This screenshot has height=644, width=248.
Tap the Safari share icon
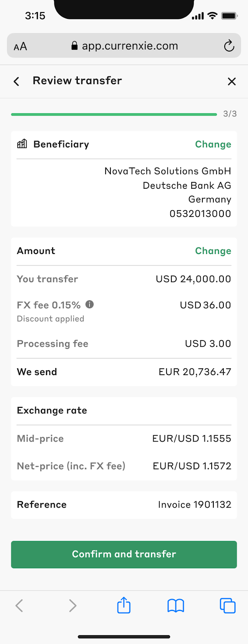pyautogui.click(x=124, y=605)
